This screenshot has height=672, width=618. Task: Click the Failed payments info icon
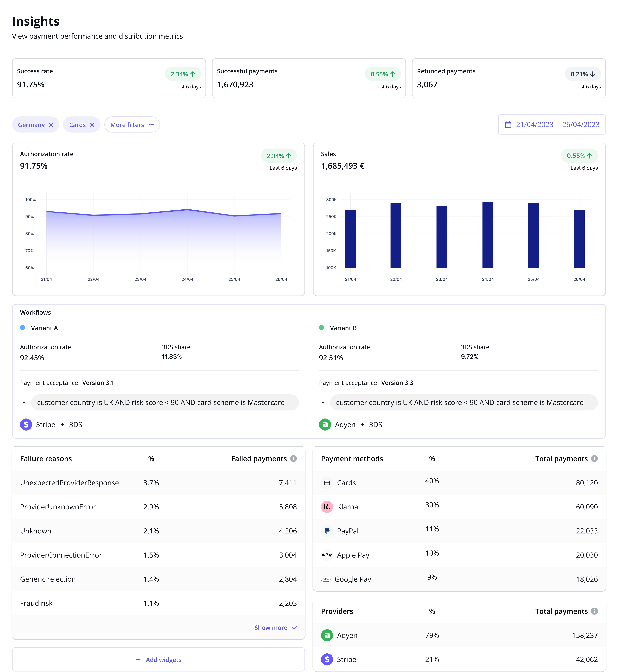[x=293, y=459]
